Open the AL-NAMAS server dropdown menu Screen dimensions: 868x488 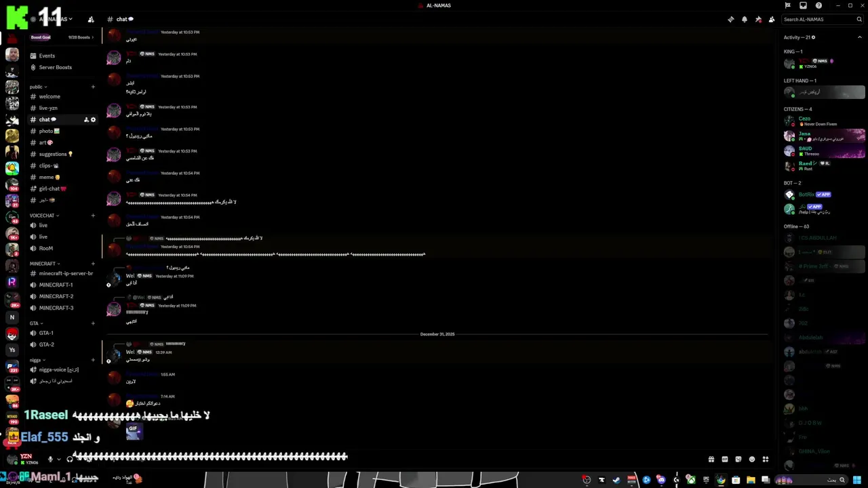56,20
